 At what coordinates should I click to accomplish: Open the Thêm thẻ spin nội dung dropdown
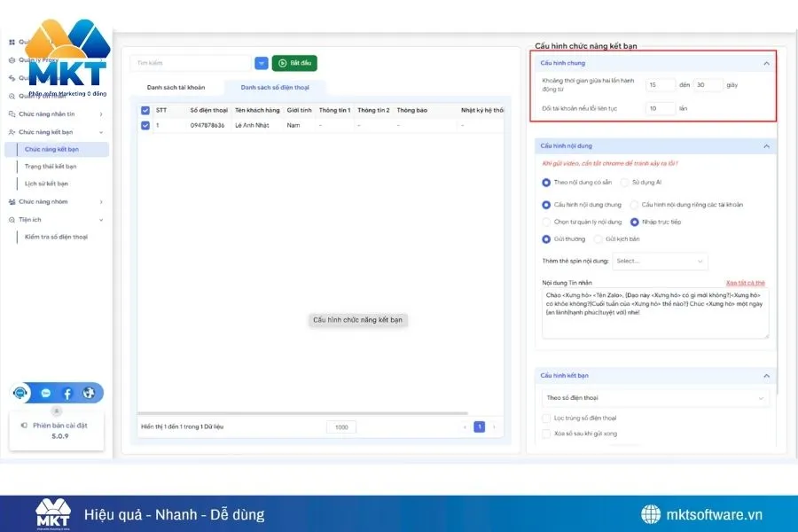pyautogui.click(x=660, y=262)
